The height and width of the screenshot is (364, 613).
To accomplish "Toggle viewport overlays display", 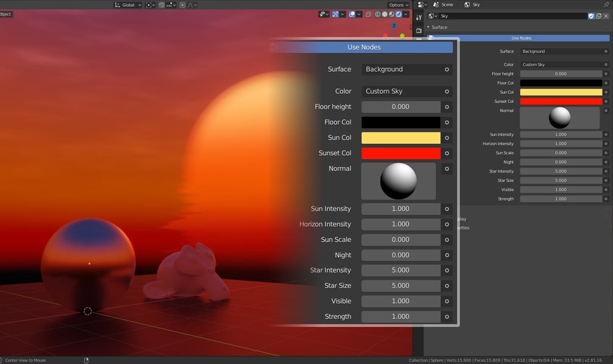I will [x=352, y=14].
